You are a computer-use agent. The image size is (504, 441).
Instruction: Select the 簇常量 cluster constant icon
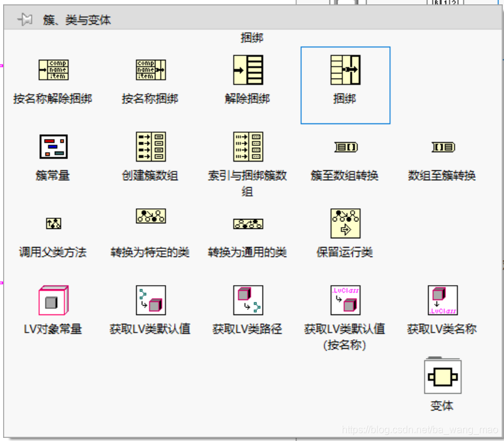click(54, 147)
